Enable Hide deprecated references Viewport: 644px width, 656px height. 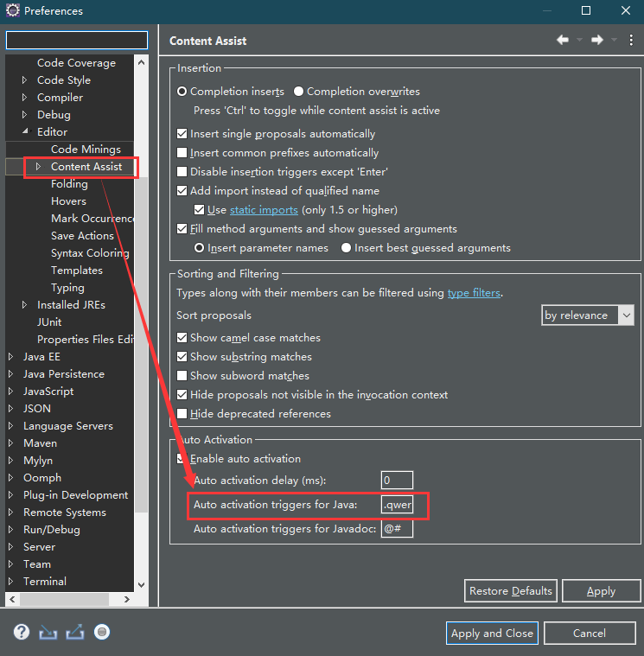click(x=182, y=414)
